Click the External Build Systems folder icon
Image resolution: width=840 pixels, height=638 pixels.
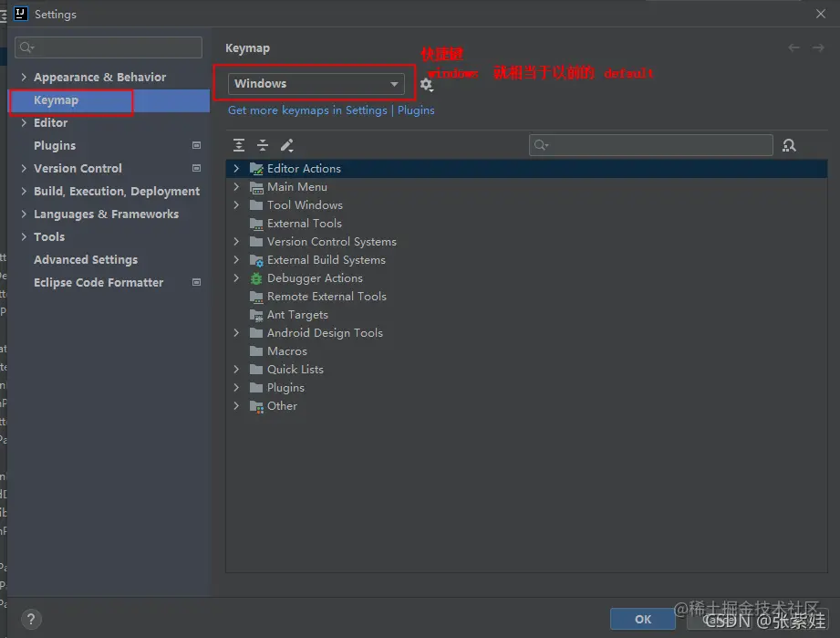pos(256,260)
